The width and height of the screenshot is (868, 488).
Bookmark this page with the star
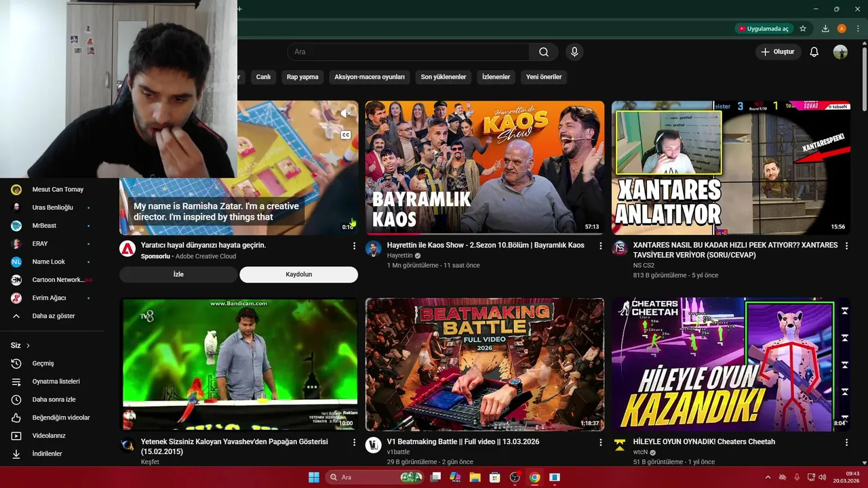[803, 28]
